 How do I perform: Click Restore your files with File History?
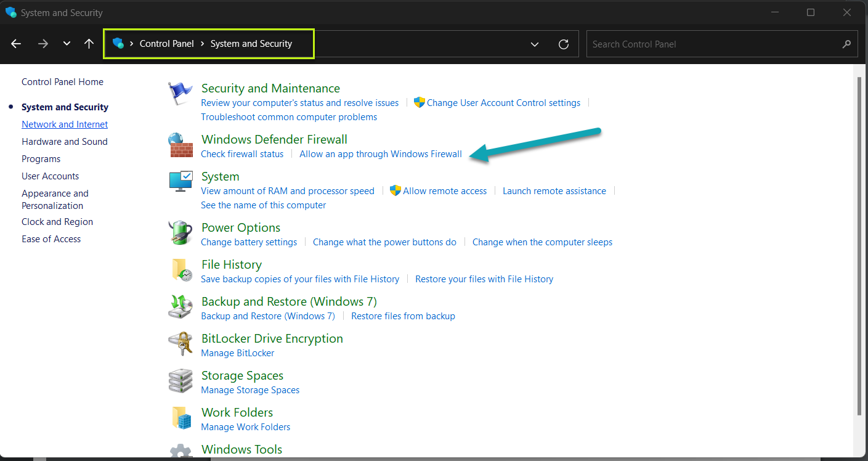pyautogui.click(x=484, y=279)
